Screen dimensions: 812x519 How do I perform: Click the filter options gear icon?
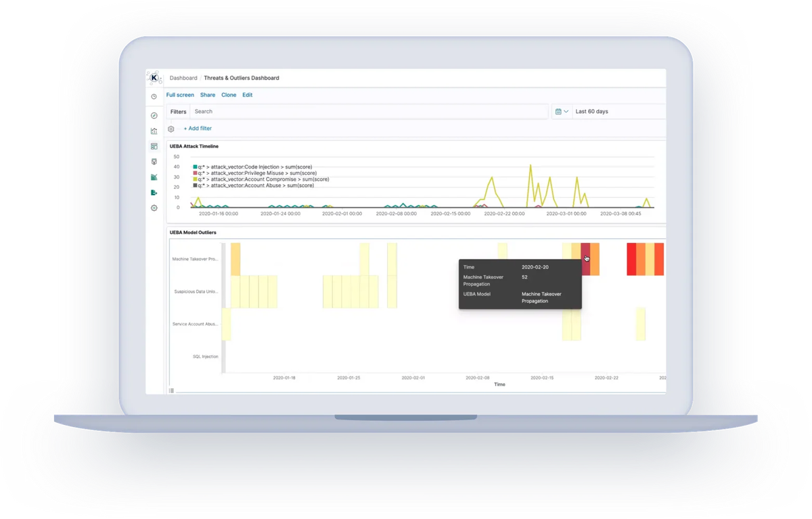point(171,129)
